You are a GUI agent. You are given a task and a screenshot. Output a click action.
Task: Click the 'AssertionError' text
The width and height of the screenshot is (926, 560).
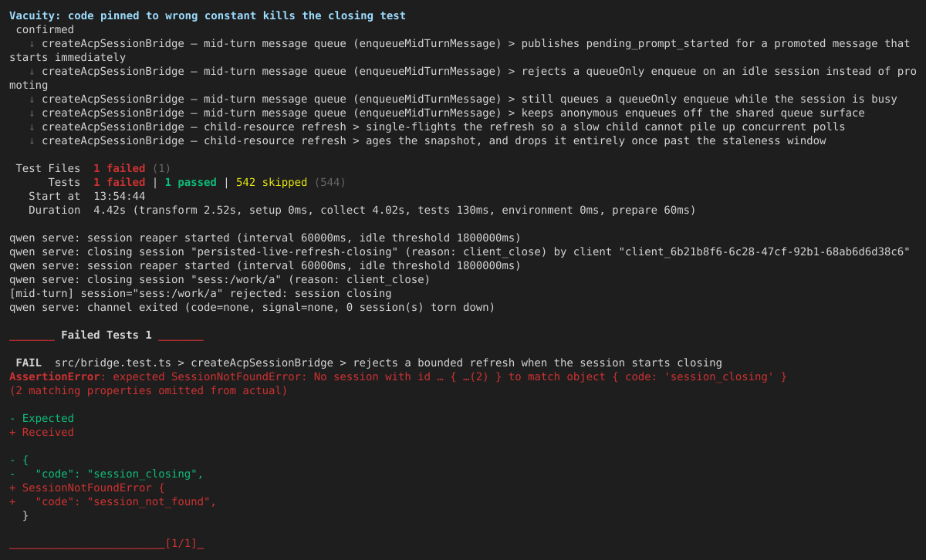pos(55,376)
